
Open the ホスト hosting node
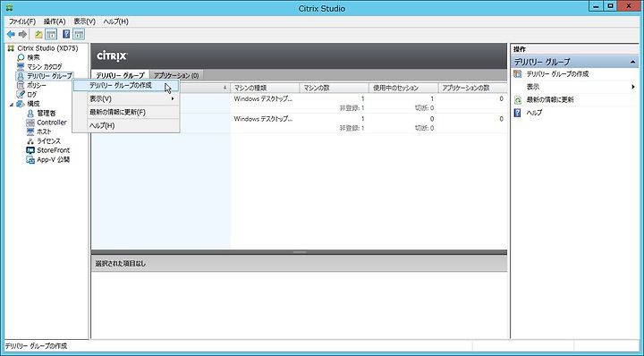pos(44,131)
